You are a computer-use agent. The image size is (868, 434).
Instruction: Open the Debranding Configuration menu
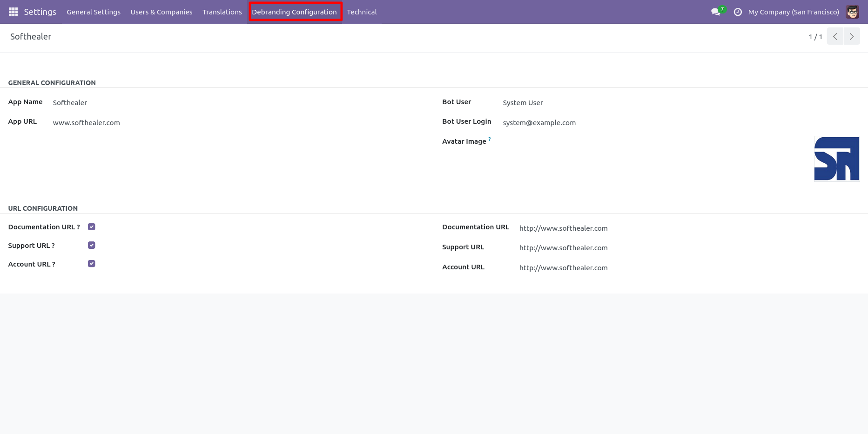coord(295,12)
